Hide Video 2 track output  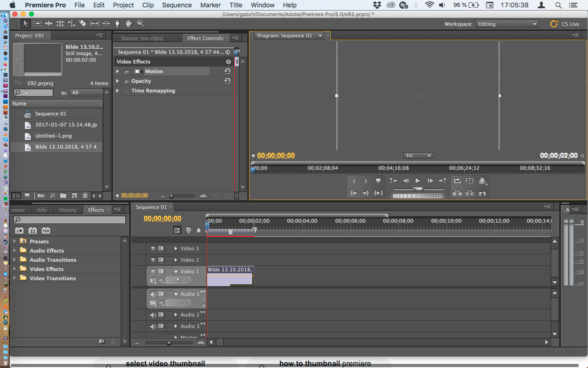153,260
